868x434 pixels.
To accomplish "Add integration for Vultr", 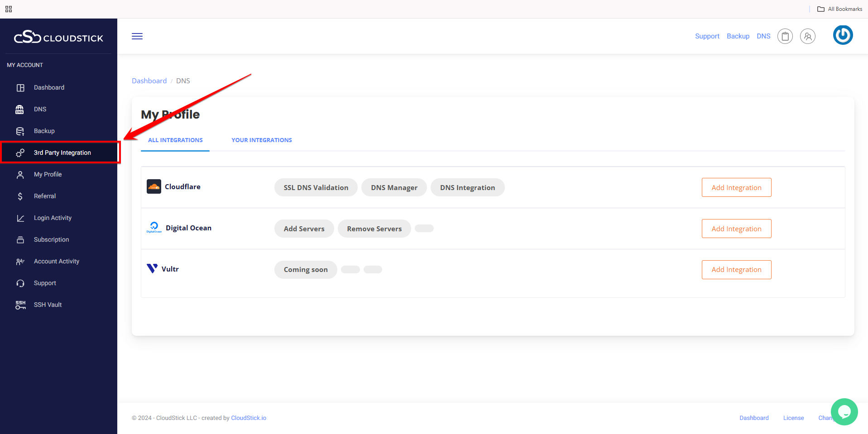I will coord(736,270).
